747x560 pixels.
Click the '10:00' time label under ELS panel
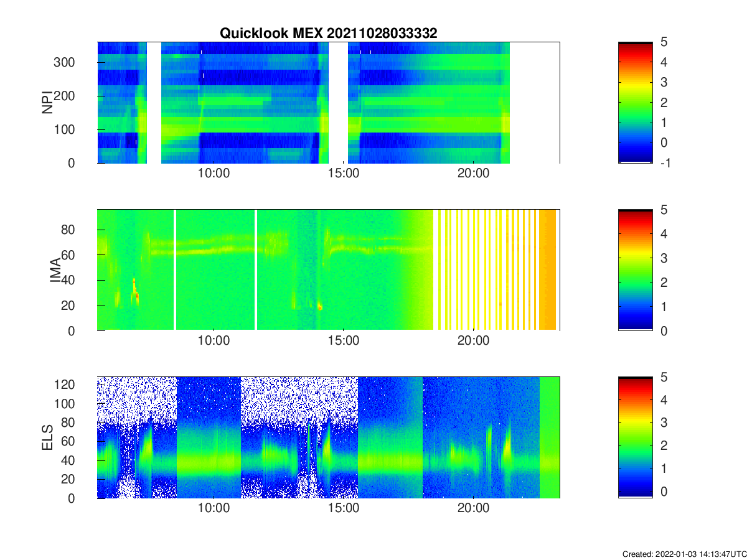pos(214,508)
